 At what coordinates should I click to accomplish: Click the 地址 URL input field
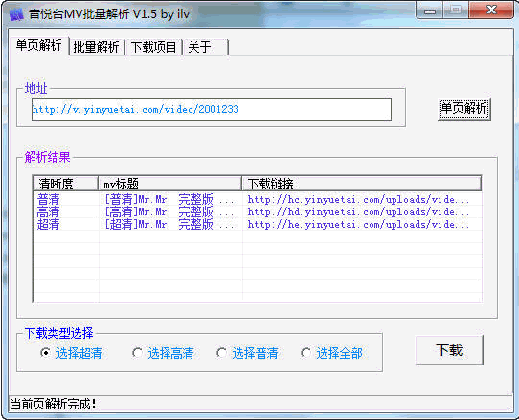pyautogui.click(x=212, y=109)
